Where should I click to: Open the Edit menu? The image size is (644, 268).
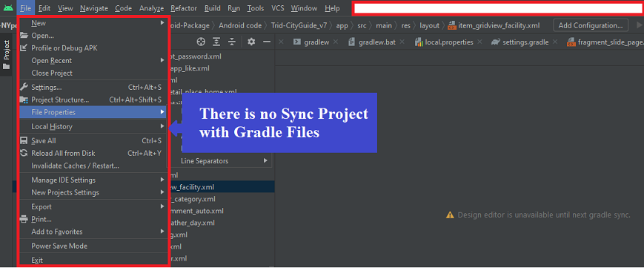point(44,8)
